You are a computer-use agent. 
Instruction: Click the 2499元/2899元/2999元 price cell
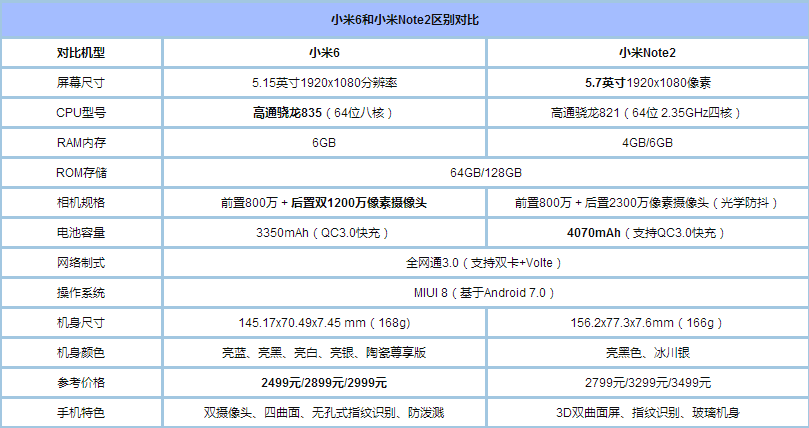tap(325, 382)
